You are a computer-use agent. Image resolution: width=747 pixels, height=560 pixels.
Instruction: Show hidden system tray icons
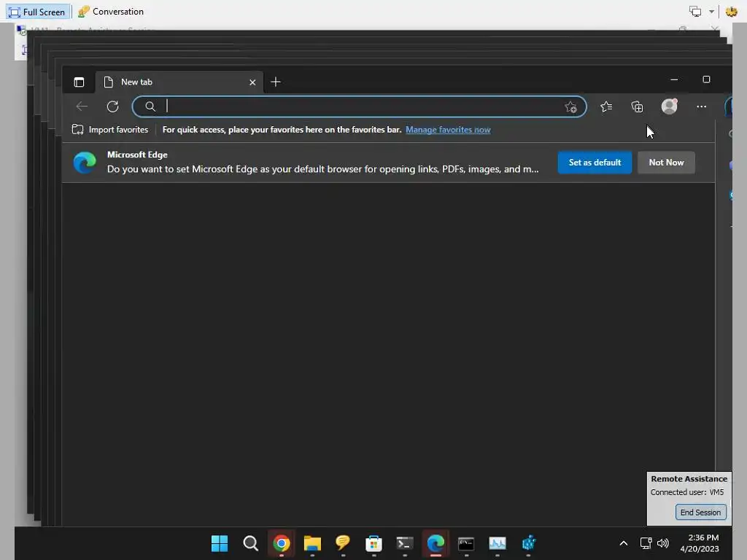[623, 543]
